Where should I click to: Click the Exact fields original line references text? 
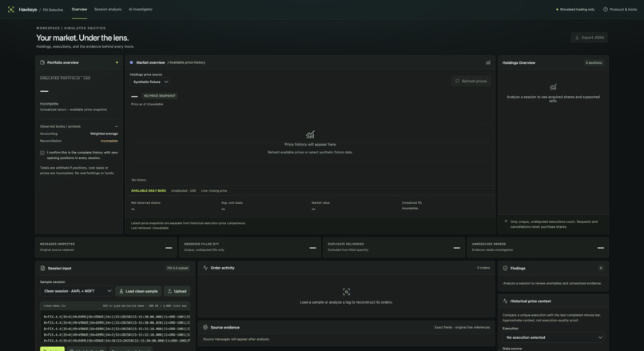(x=462, y=328)
